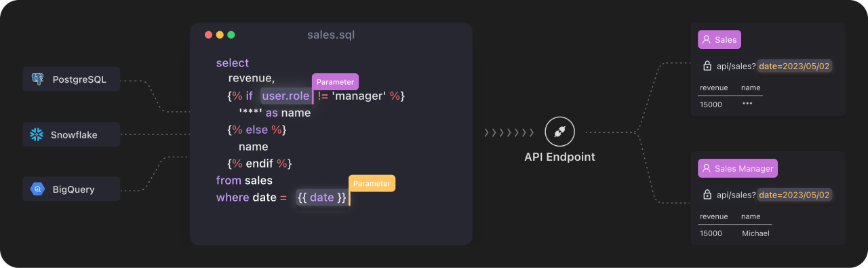Click the user icon in the Sales badge
Viewport: 868px width, 268px height.
coord(706,40)
